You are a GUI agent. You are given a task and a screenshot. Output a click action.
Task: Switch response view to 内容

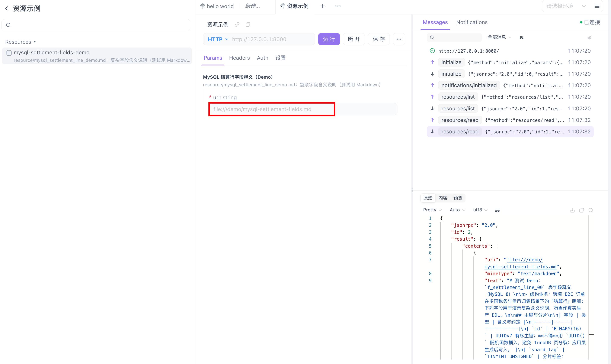[443, 198]
